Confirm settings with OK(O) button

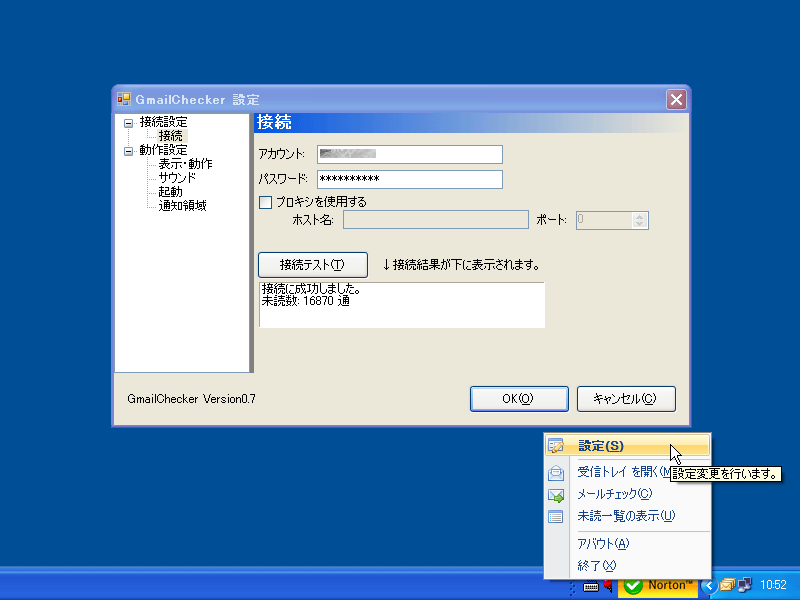[x=519, y=399]
